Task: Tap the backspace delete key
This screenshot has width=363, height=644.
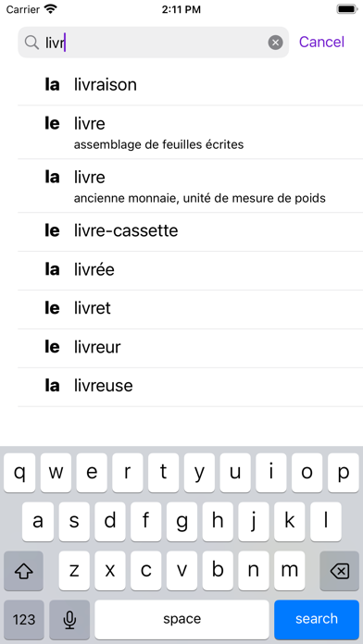Action: (x=339, y=571)
